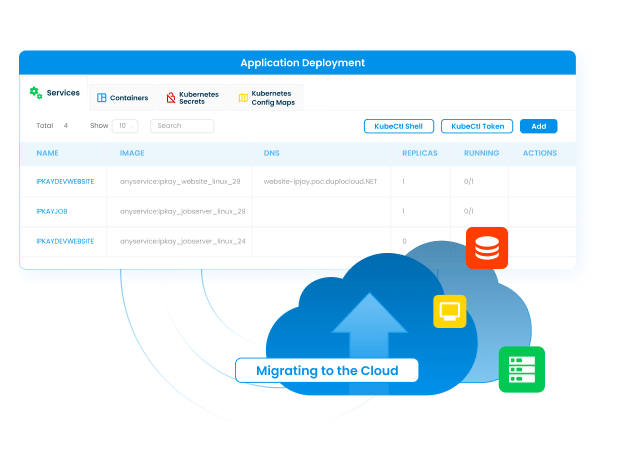Sort by the NAME column header

pos(47,153)
